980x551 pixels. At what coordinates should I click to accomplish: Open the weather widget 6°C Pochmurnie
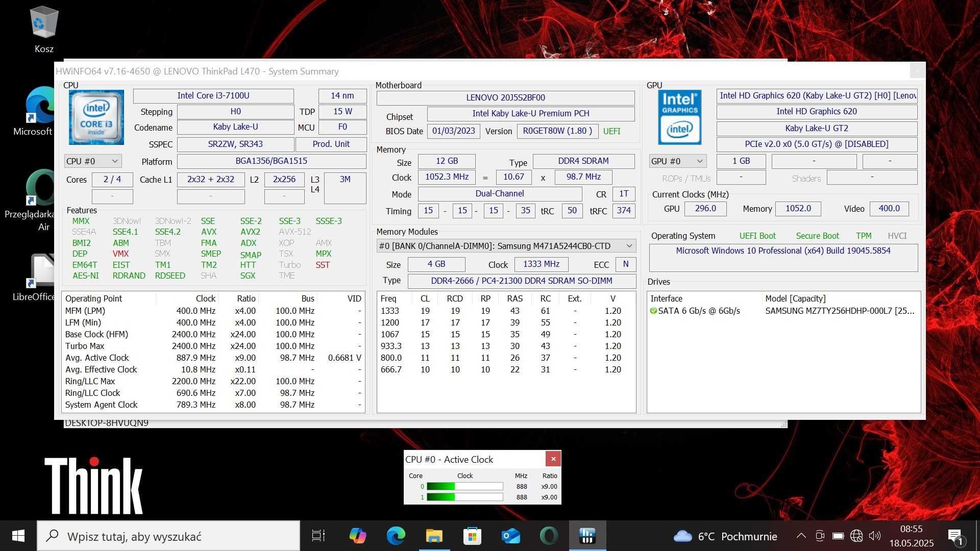tap(725, 536)
